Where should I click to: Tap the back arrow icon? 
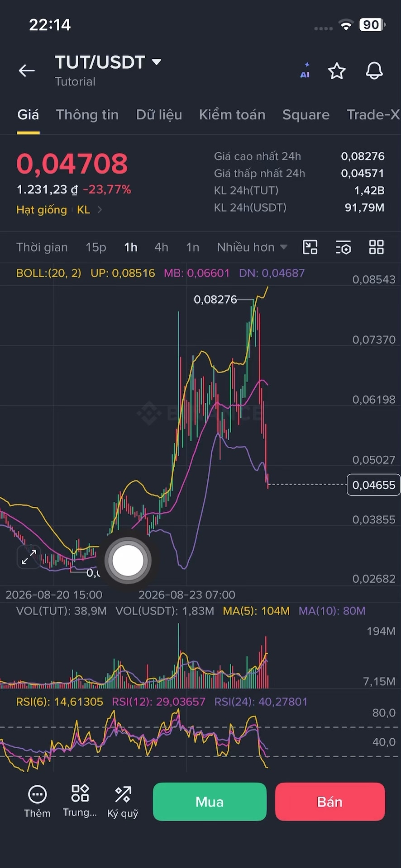tap(27, 71)
